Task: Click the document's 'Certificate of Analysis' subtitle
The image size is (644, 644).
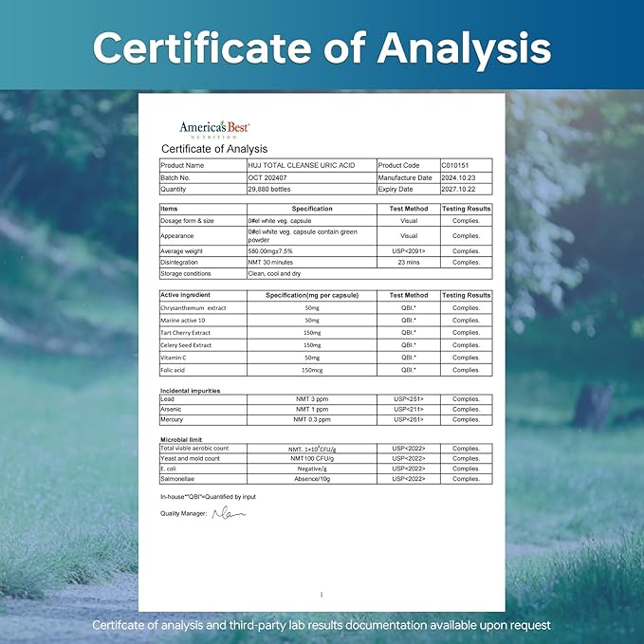Action: (x=214, y=149)
